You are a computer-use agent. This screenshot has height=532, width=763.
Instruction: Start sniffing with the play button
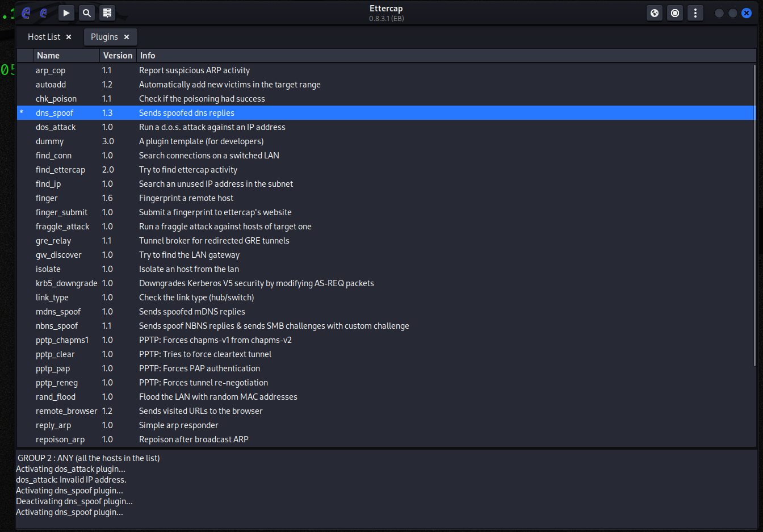pos(66,12)
